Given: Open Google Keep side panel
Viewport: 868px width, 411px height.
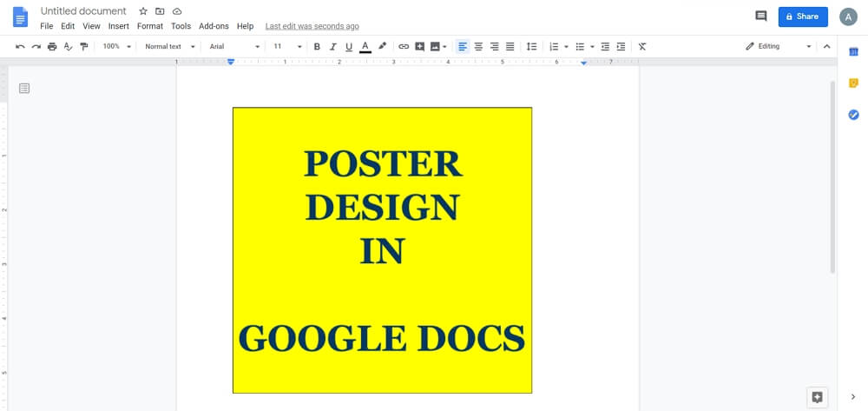Looking at the screenshot, I should click(853, 83).
